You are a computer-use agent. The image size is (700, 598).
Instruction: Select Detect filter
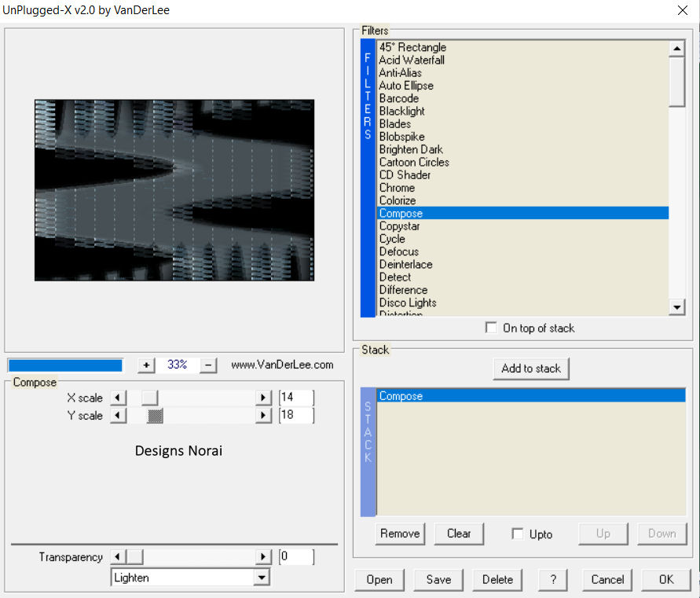(x=522, y=277)
